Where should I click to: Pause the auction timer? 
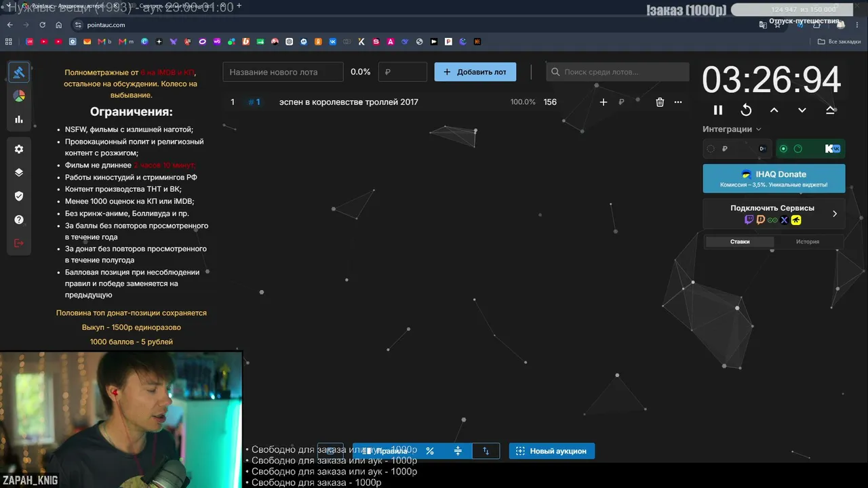tap(718, 110)
